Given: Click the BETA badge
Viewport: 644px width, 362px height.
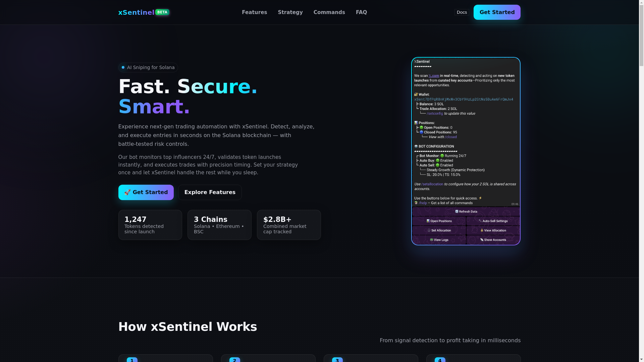Looking at the screenshot, I should [x=162, y=12].
